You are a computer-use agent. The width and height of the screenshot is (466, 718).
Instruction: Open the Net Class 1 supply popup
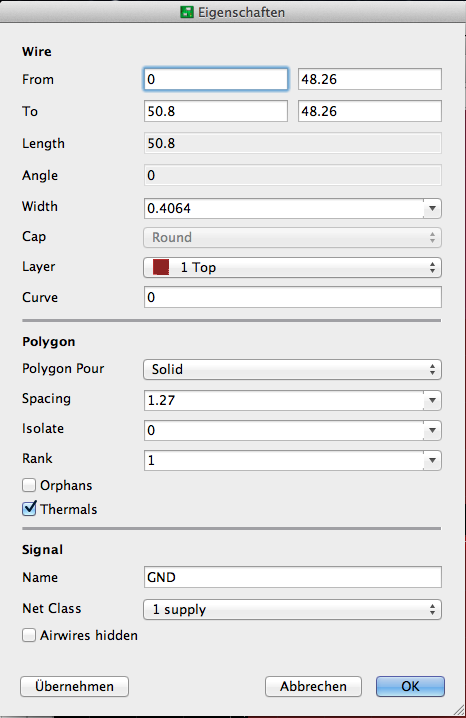coord(293,609)
